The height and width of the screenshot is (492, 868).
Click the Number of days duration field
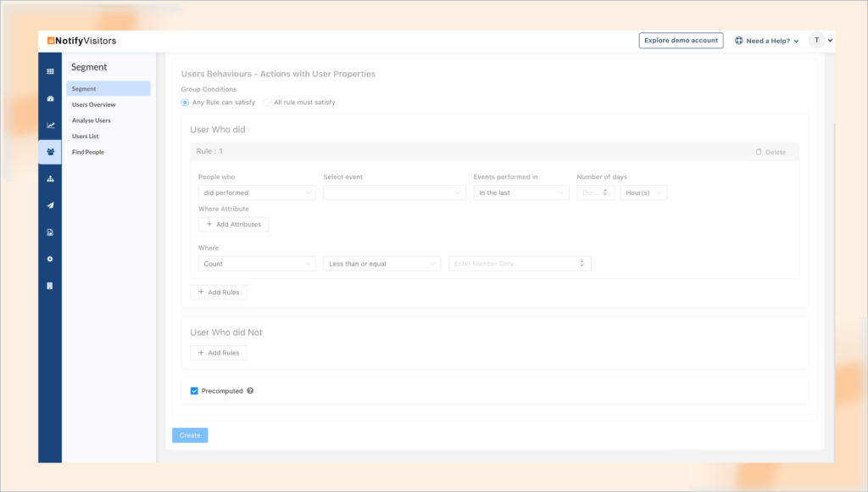point(596,193)
